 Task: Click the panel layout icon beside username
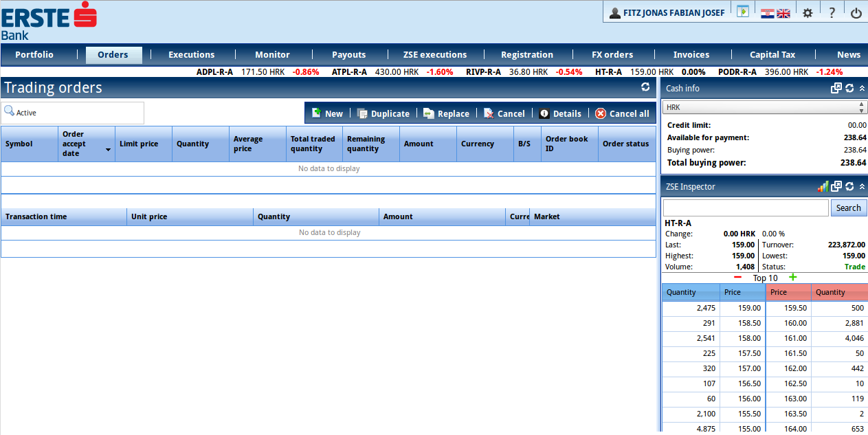click(742, 12)
